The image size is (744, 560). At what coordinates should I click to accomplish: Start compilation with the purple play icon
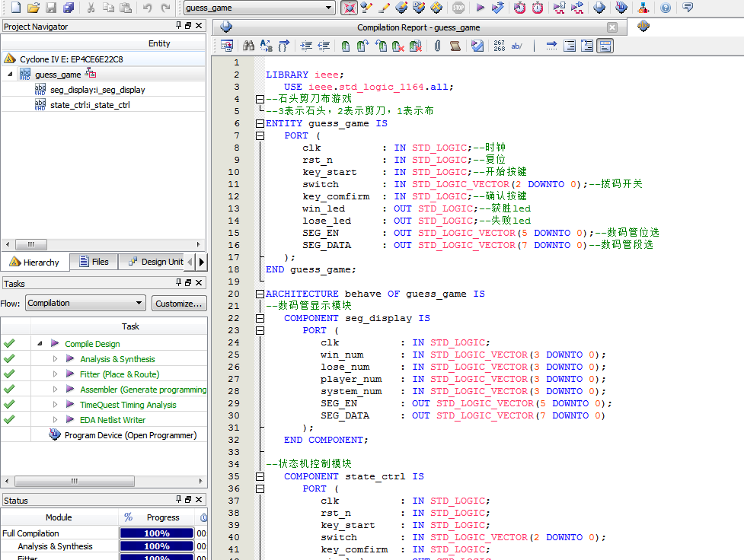click(x=480, y=7)
